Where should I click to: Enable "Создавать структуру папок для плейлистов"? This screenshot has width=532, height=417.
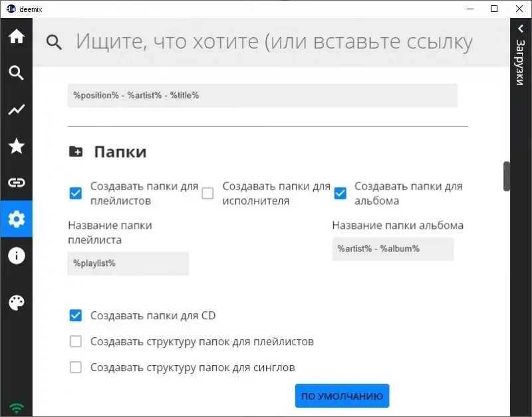[x=76, y=341]
